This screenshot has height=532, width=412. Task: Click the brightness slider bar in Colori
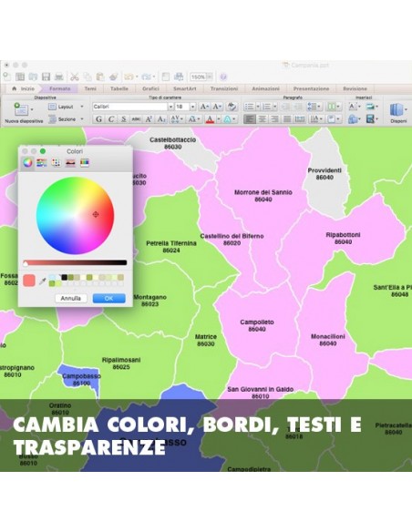coord(75,262)
